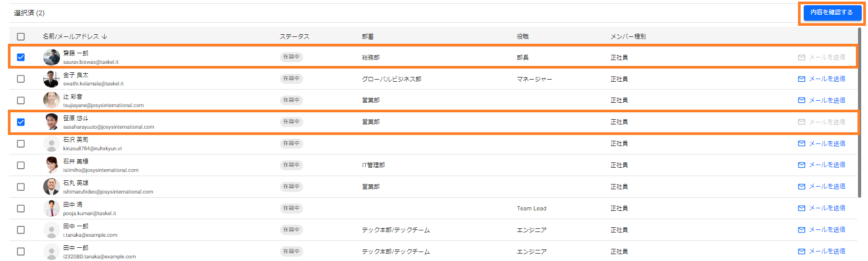Click the mail icon for pooja.kumari@taskel.it
The height and width of the screenshot is (261, 868).
802,208
